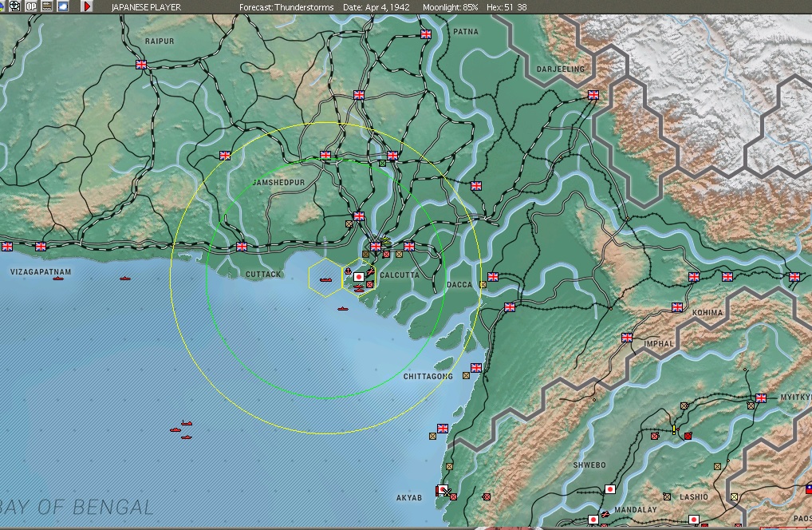Viewport: 812px width, 530px height.
Task: Click the JAPANESE PLAYER label
Action: point(147,7)
